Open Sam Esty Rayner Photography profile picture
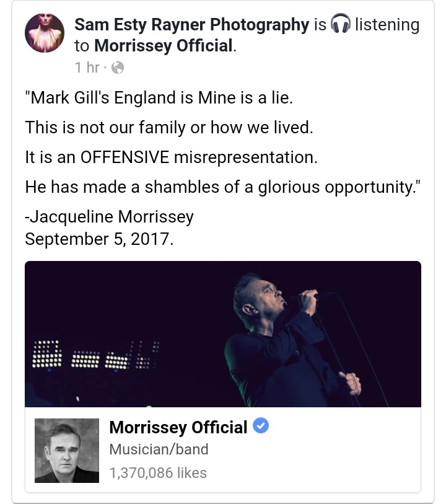 click(x=44, y=32)
